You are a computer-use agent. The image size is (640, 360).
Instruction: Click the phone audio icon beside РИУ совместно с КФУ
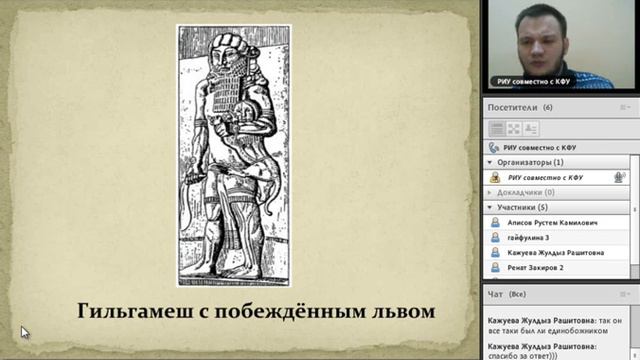pos(494,147)
